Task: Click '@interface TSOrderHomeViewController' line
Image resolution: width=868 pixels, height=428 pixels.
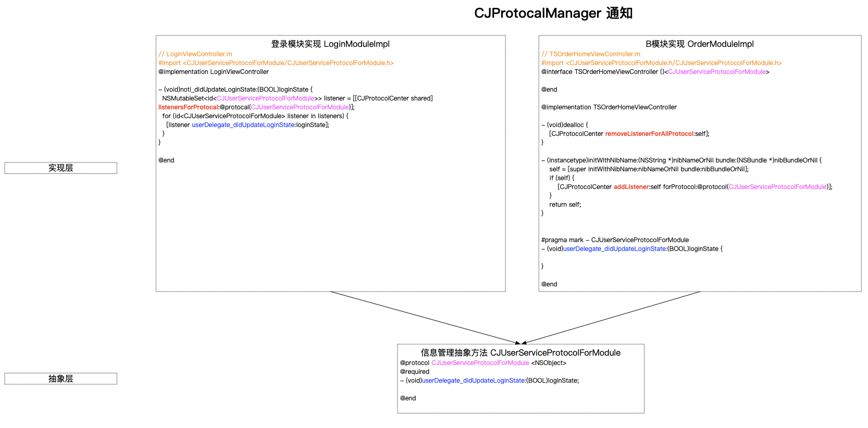Action: [x=655, y=72]
